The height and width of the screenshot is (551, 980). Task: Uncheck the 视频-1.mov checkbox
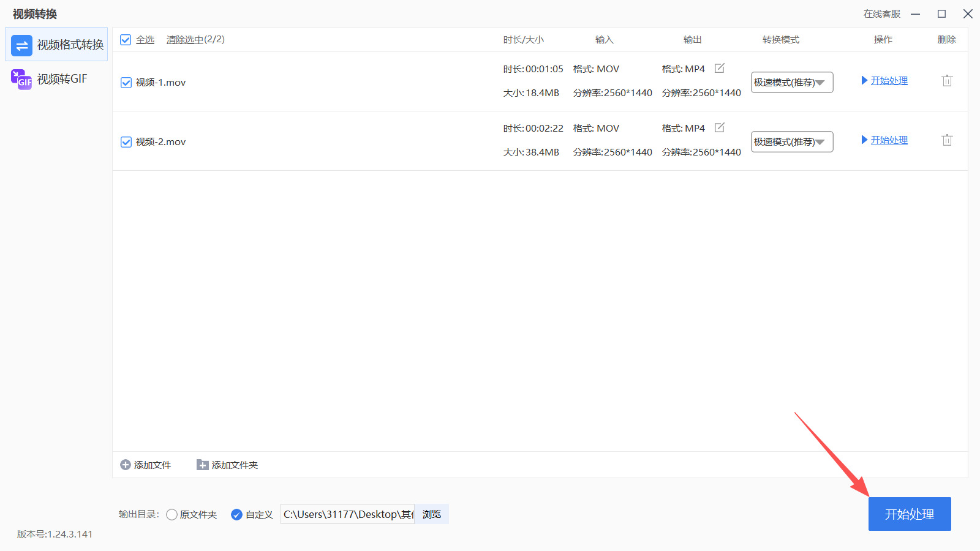(126, 83)
